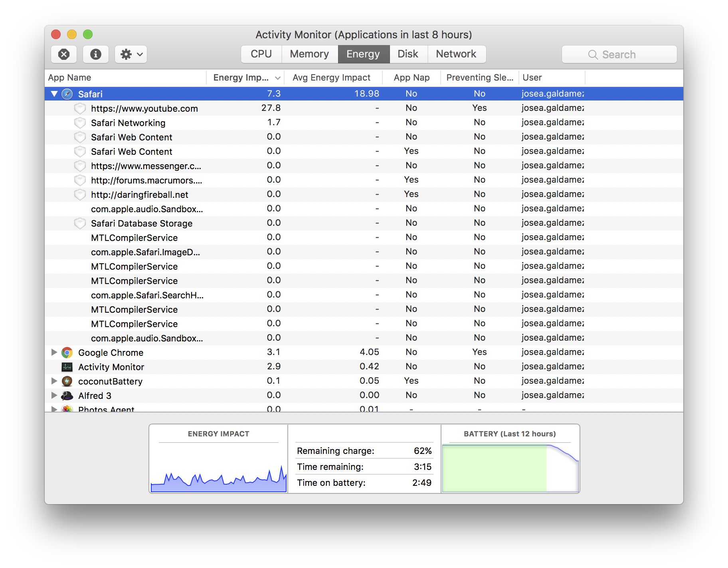The image size is (728, 568).
Task: Click into the Search field
Action: click(x=619, y=55)
